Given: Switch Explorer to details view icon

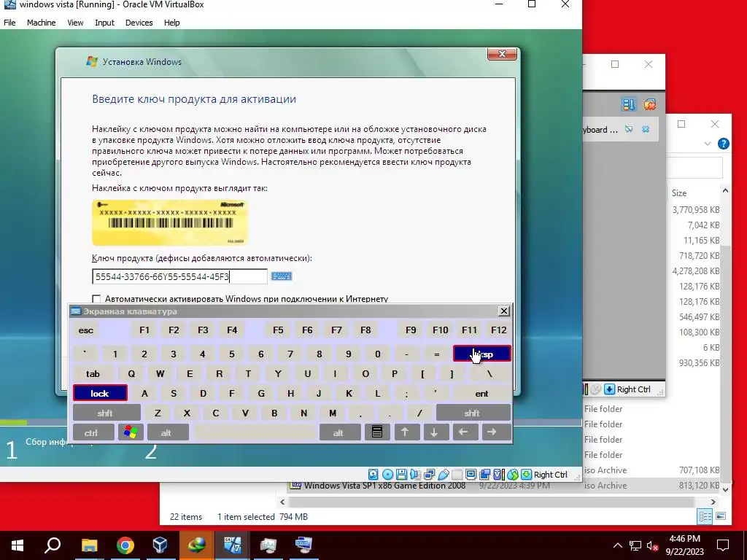Looking at the screenshot, I should (x=705, y=516).
